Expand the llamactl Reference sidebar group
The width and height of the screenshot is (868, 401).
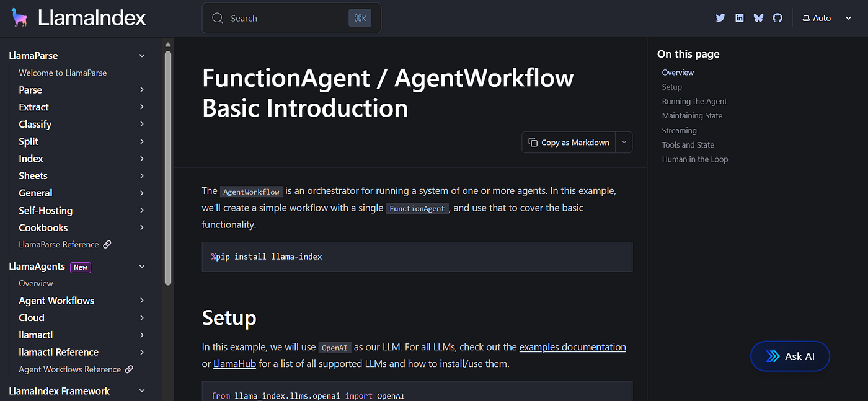(x=142, y=352)
